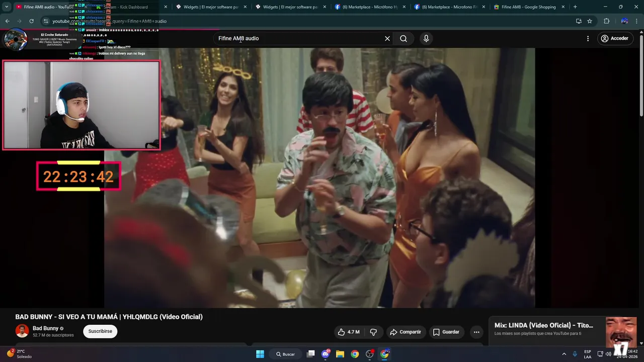Image resolution: width=644 pixels, height=362 pixels.
Task: Clear the YouTube search box
Action: click(x=387, y=38)
